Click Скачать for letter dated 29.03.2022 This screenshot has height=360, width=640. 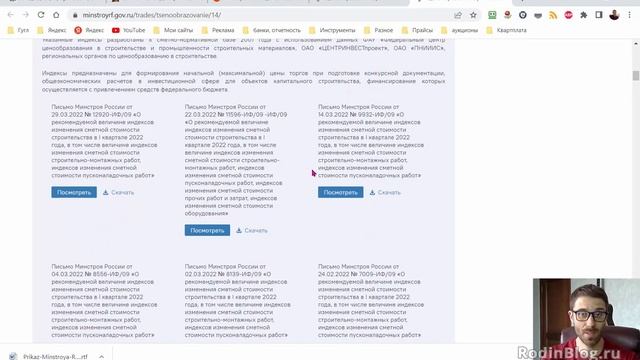coord(118,192)
